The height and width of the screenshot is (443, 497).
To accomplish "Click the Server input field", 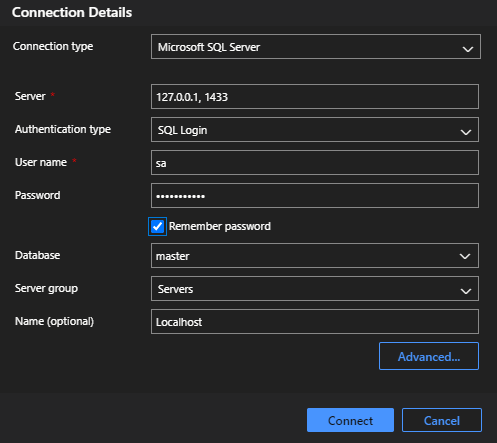I will tap(315, 97).
